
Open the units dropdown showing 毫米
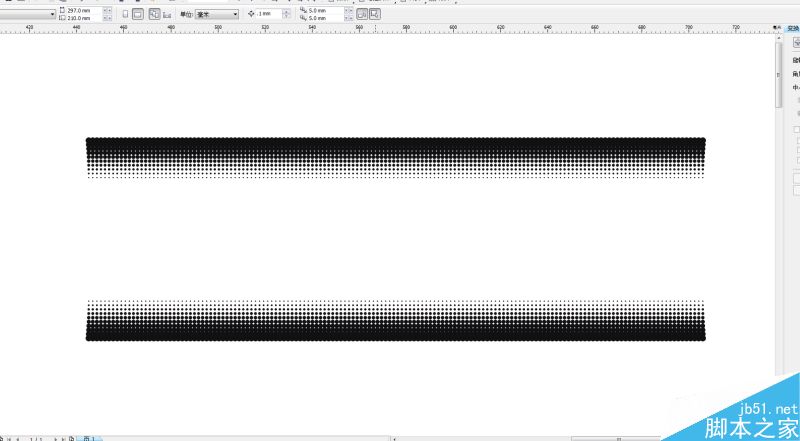217,14
